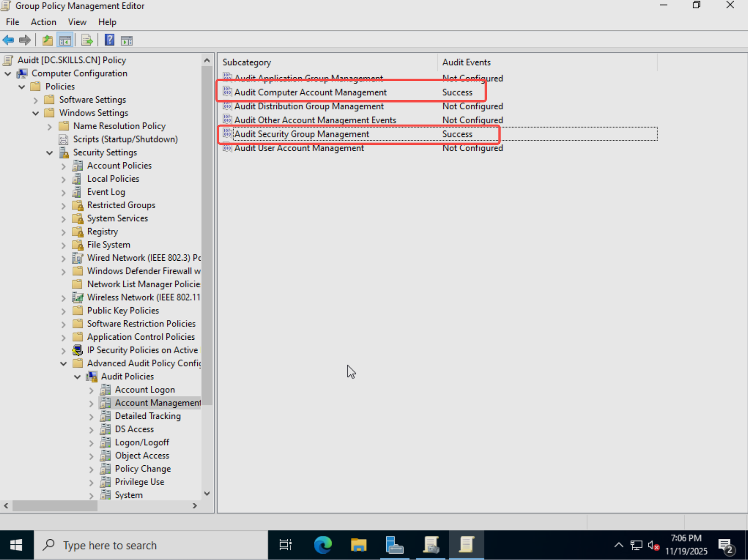Select Public Key Policies in the tree

point(123,311)
